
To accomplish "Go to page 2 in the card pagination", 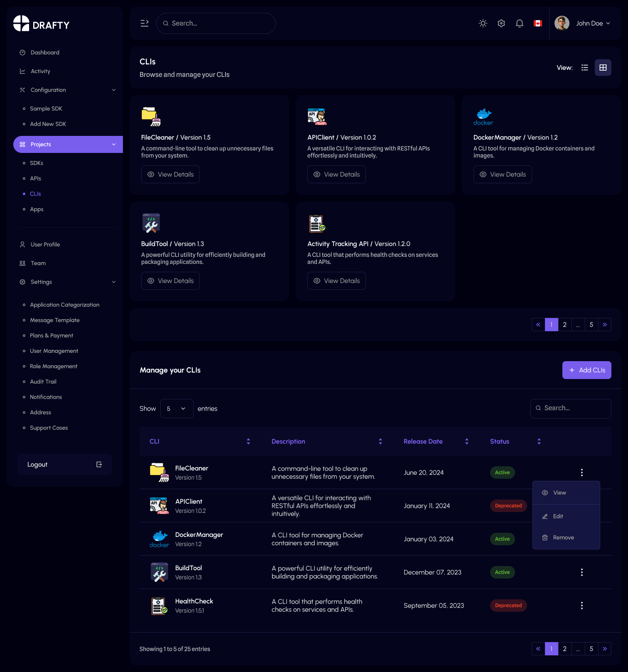I will [564, 325].
